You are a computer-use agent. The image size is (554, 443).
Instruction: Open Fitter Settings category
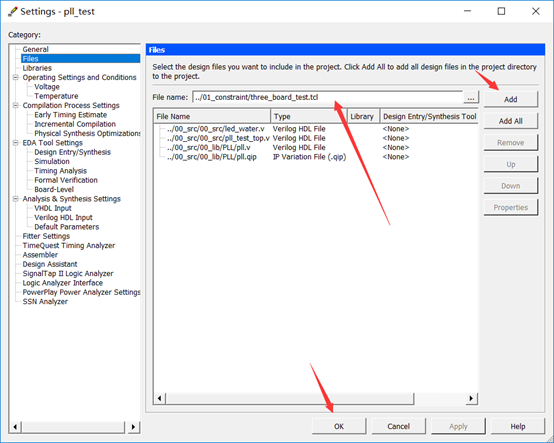point(46,236)
